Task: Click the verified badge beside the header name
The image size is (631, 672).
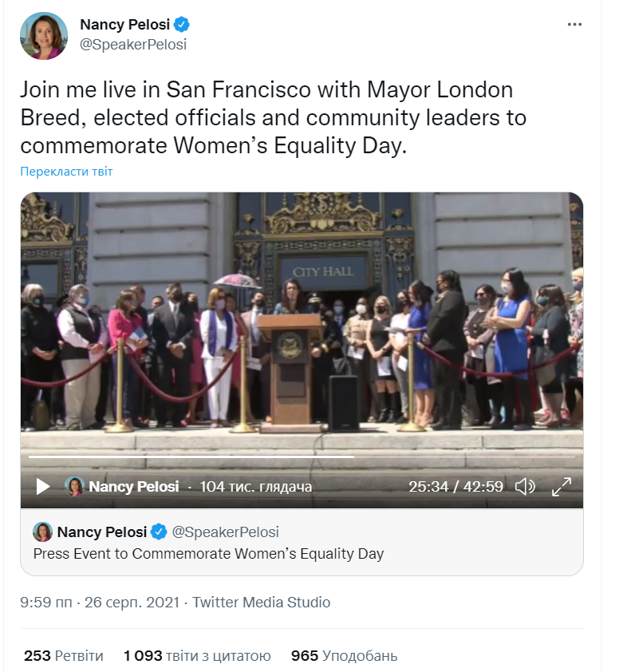Action: (x=182, y=25)
